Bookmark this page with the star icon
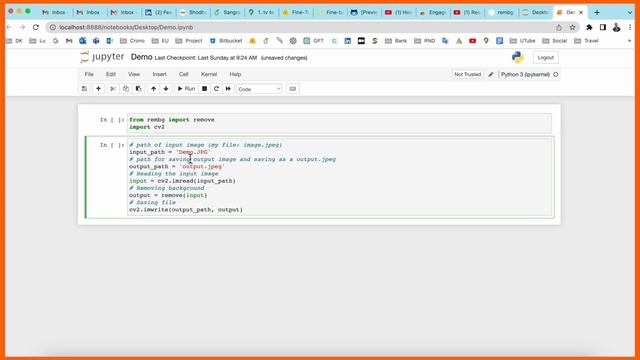The height and width of the screenshot is (360, 640). pyautogui.click(x=572, y=27)
